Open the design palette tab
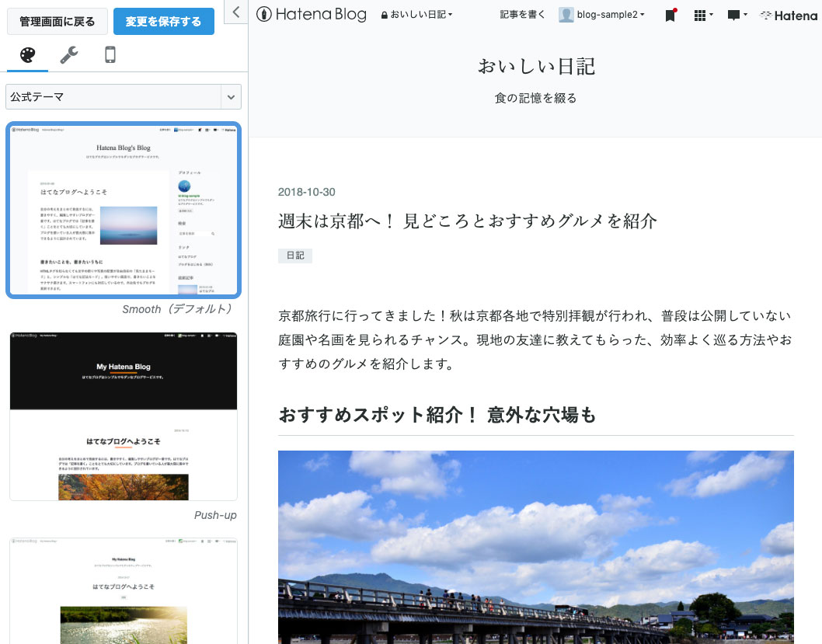Viewport: 822px width, 644px height. click(x=27, y=54)
